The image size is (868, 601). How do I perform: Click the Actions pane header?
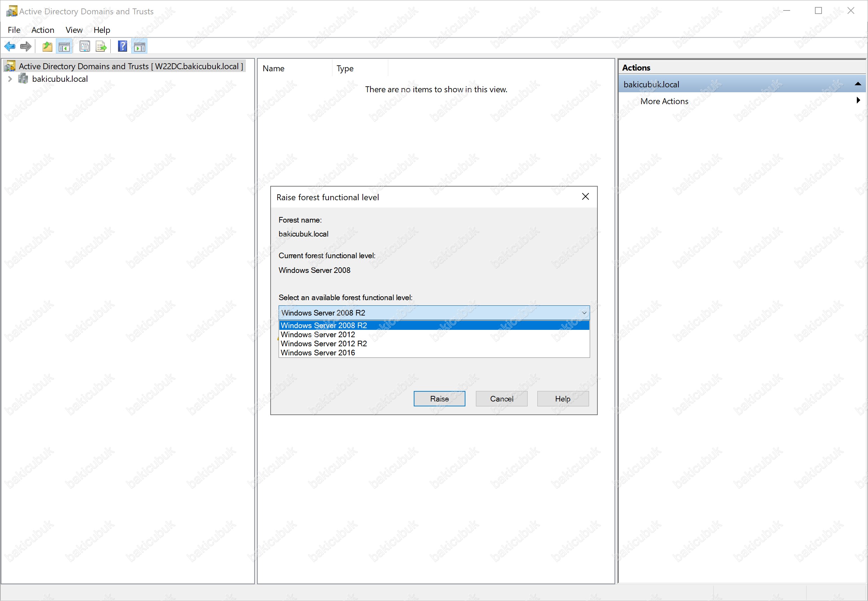pos(742,67)
